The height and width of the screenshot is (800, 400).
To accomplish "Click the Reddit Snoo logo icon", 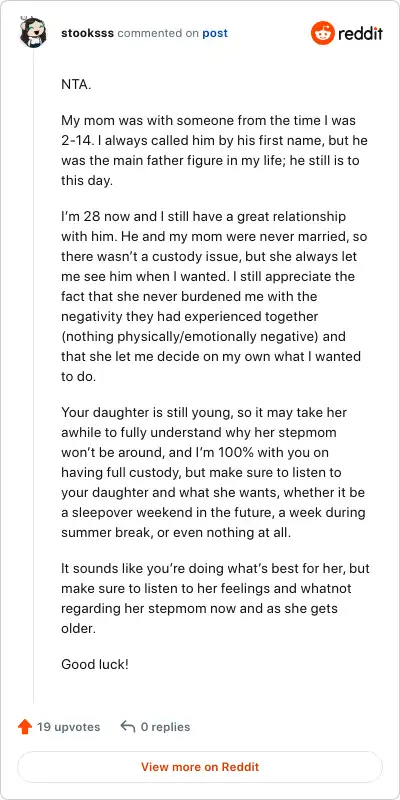I will pyautogui.click(x=322, y=33).
